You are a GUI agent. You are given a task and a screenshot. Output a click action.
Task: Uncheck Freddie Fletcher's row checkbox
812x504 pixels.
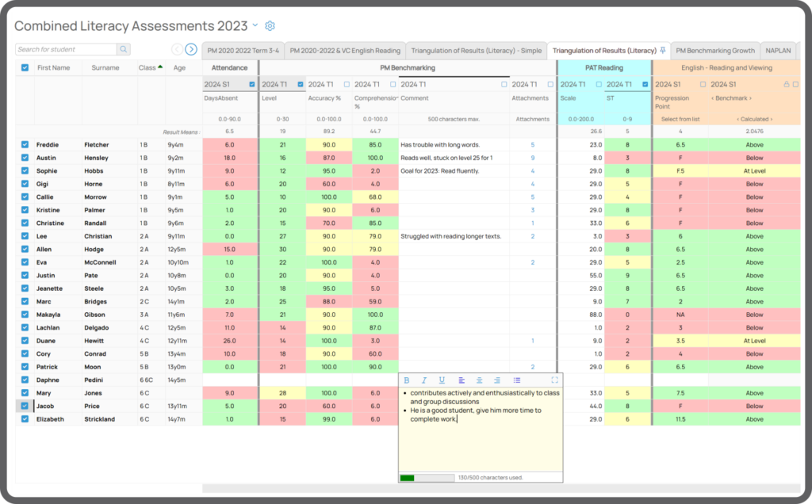pos(25,144)
